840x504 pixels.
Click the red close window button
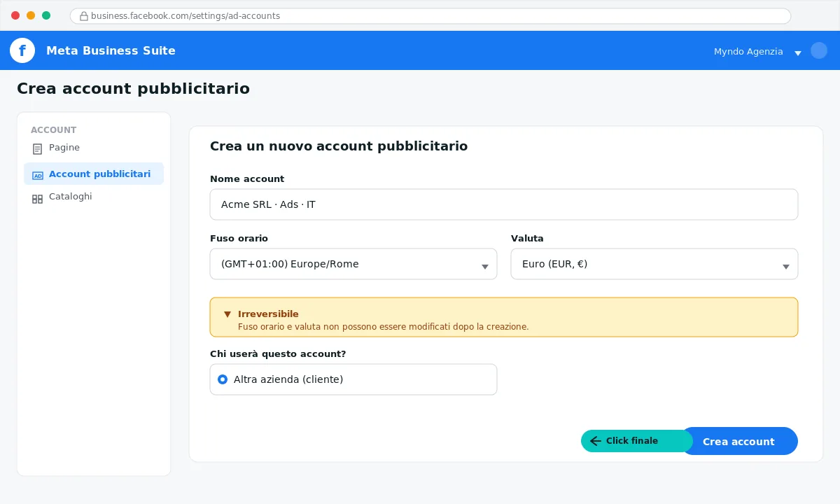click(x=15, y=15)
